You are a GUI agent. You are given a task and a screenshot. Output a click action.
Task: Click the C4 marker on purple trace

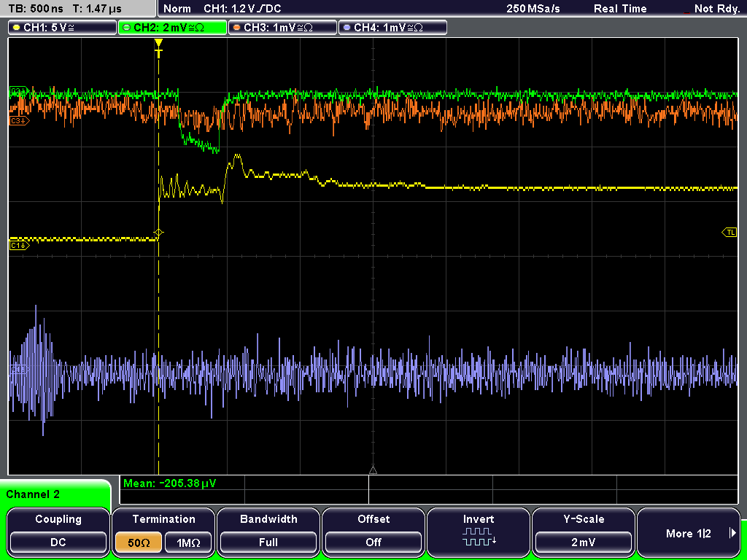[19, 368]
